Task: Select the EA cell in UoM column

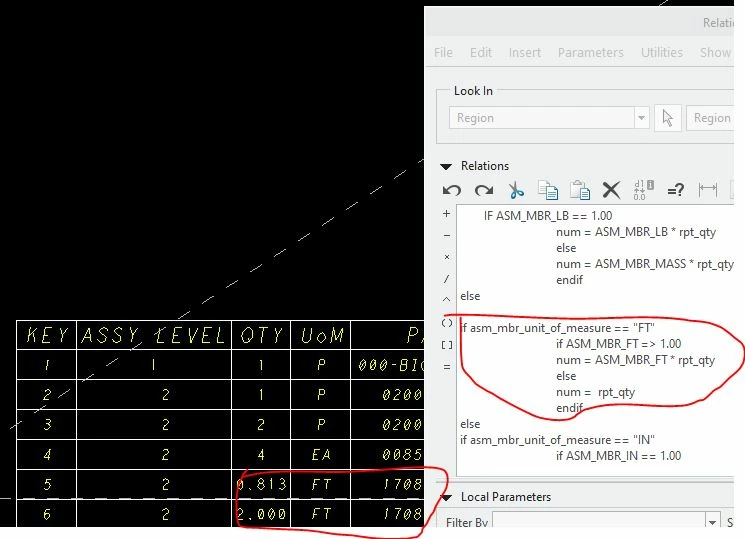Action: coord(321,455)
